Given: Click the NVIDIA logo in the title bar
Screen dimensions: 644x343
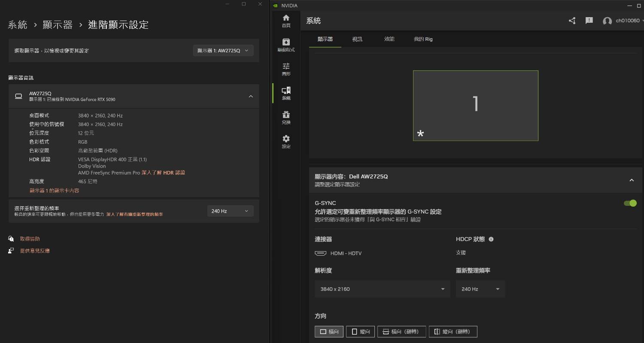Looking at the screenshot, I should coord(275,5).
